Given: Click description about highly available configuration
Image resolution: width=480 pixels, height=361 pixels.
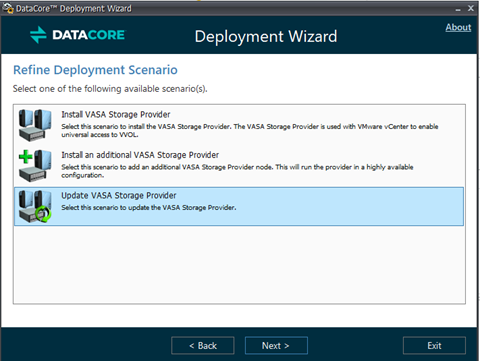Looking at the screenshot, I should [x=237, y=171].
